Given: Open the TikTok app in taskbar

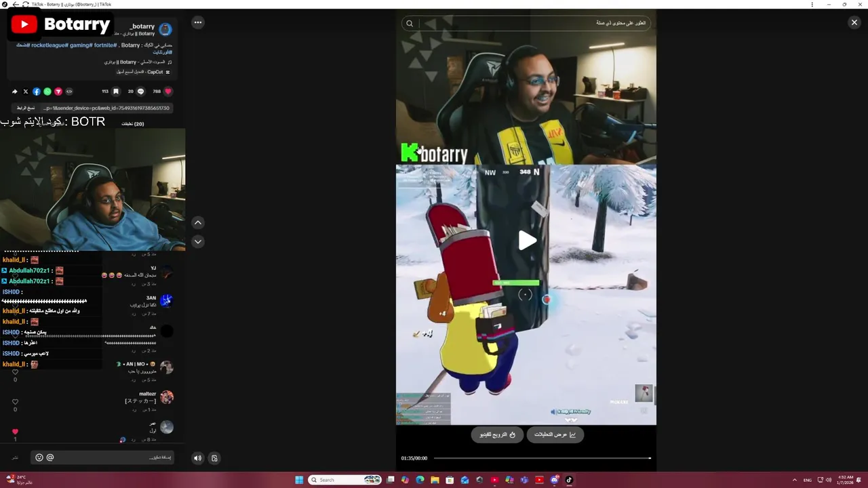Looking at the screenshot, I should point(569,480).
